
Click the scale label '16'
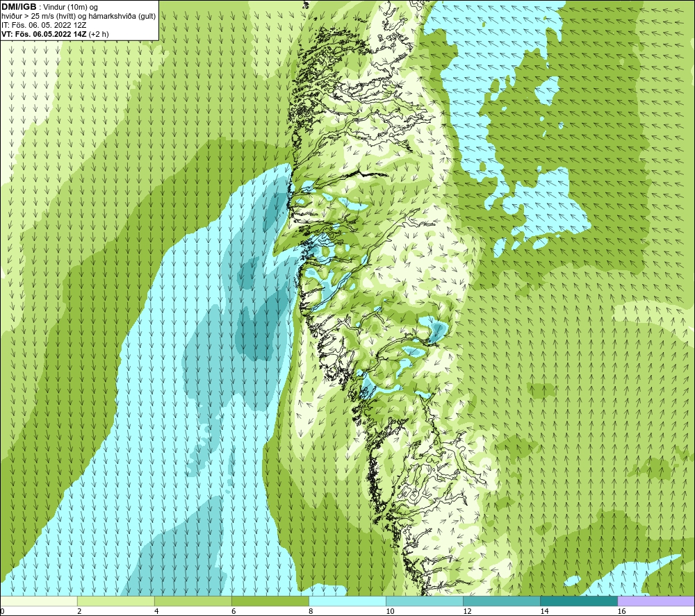click(621, 612)
